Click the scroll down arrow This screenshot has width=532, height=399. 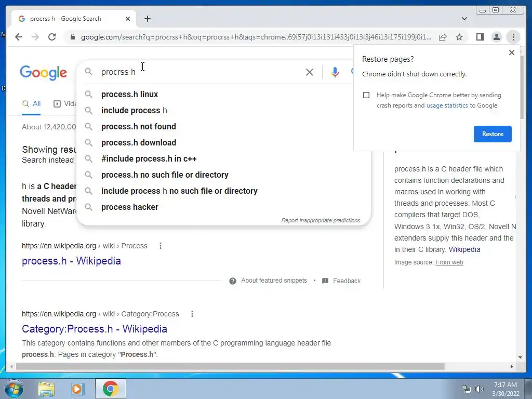[521, 357]
